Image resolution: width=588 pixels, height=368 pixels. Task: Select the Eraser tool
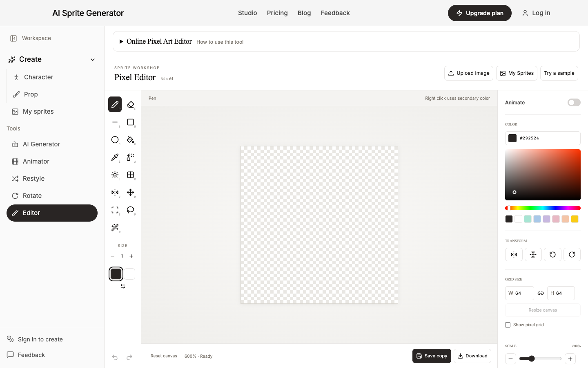131,104
